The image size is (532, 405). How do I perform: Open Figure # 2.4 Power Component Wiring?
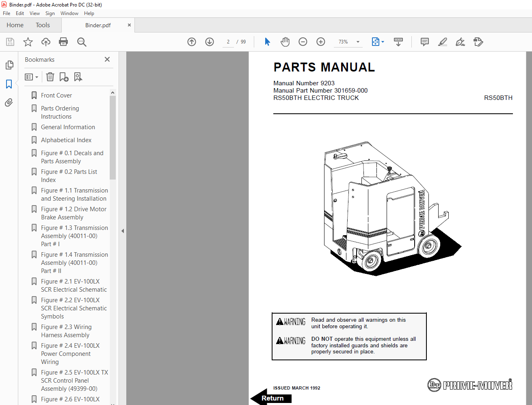click(70, 354)
